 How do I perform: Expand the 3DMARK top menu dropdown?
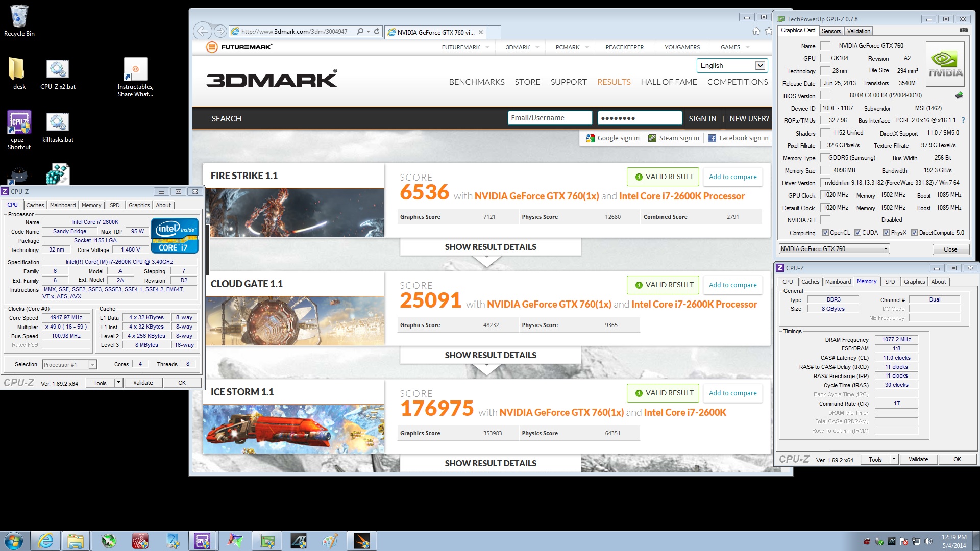[537, 47]
